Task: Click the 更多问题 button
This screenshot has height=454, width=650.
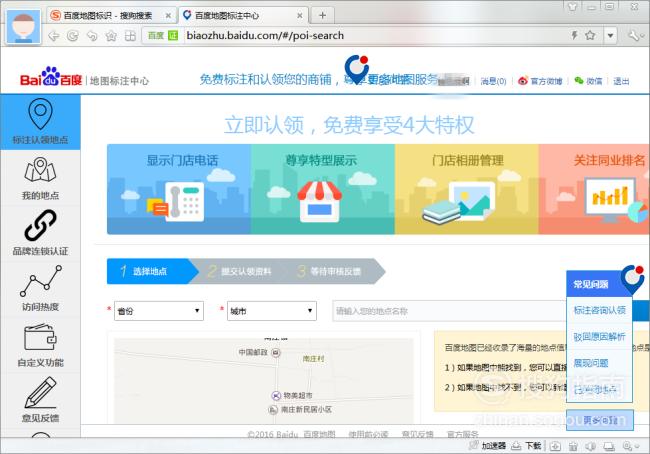Action: (x=599, y=420)
